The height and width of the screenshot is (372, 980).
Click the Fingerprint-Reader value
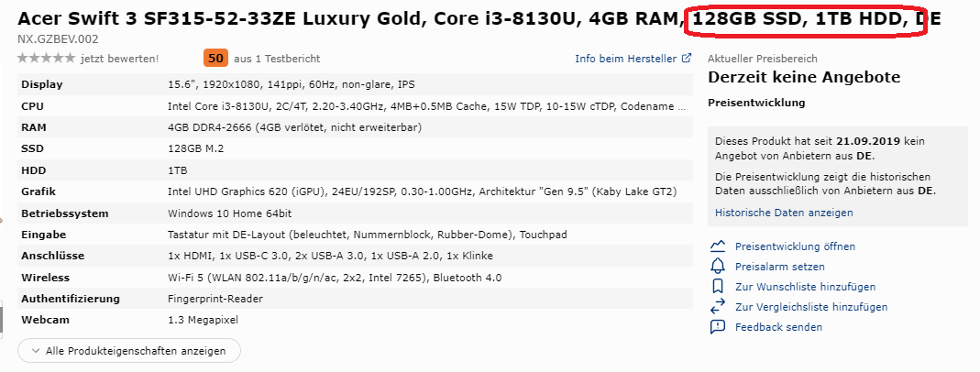(215, 299)
